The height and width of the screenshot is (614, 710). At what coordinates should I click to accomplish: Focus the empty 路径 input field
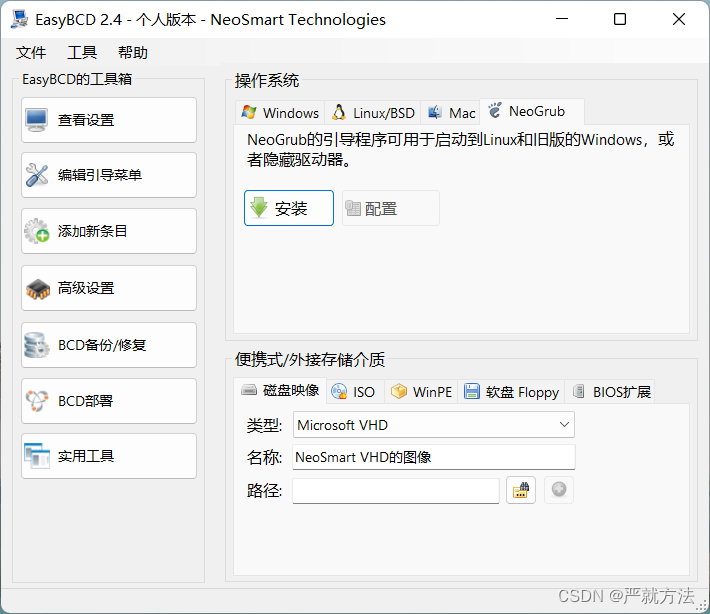396,490
